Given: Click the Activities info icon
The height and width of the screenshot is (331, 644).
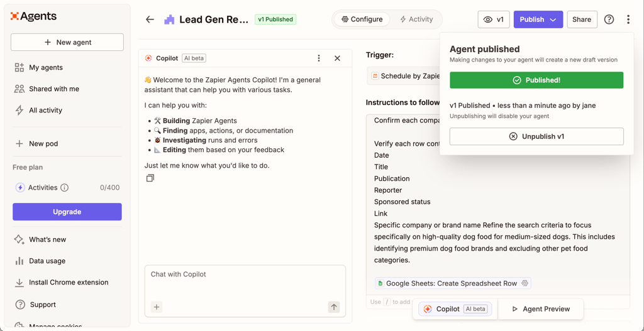Looking at the screenshot, I should 65,188.
